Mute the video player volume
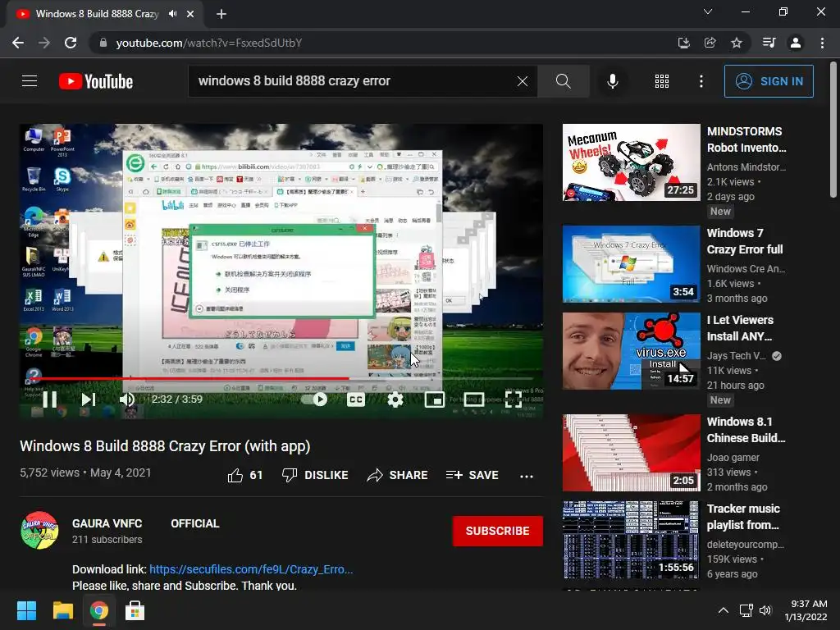This screenshot has height=630, width=840. [127, 399]
